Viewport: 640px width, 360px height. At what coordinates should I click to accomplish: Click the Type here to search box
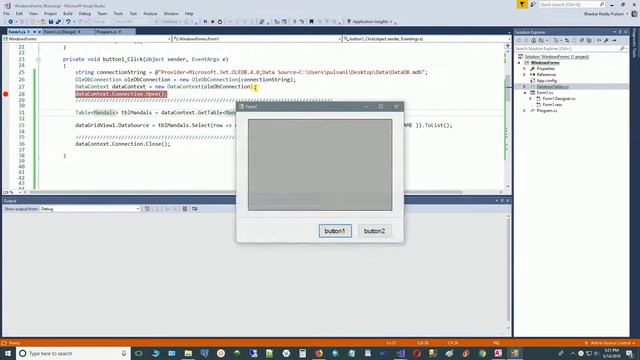tap(73, 353)
